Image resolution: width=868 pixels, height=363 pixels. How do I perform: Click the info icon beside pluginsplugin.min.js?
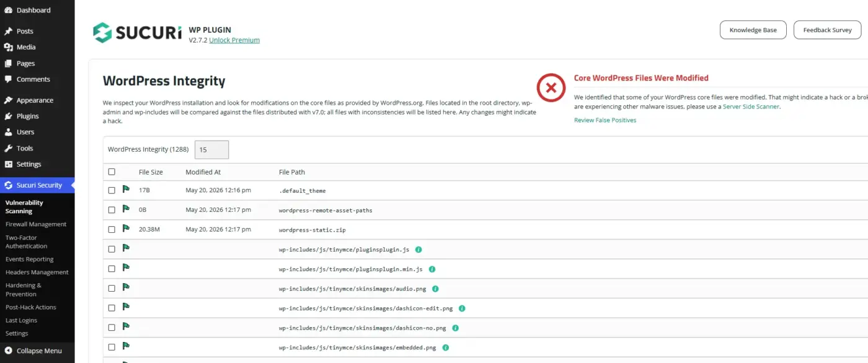[x=432, y=269]
